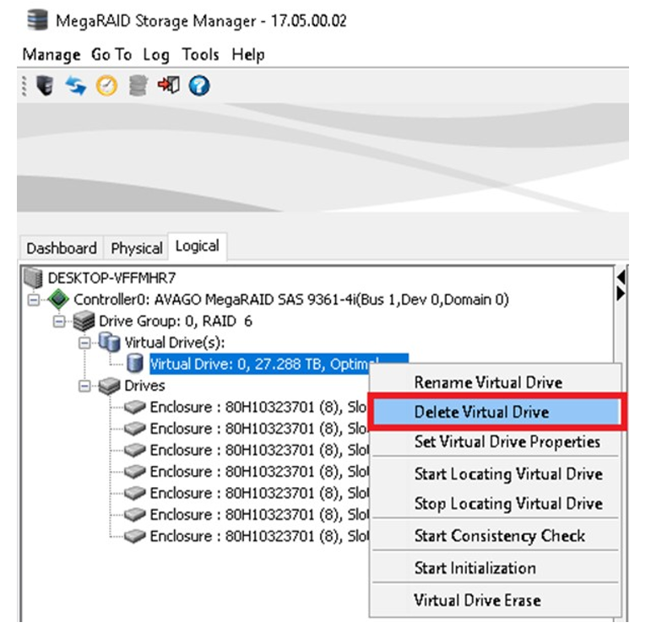This screenshot has height=644, width=651.
Task: Select the Logical tab
Action: 198,246
